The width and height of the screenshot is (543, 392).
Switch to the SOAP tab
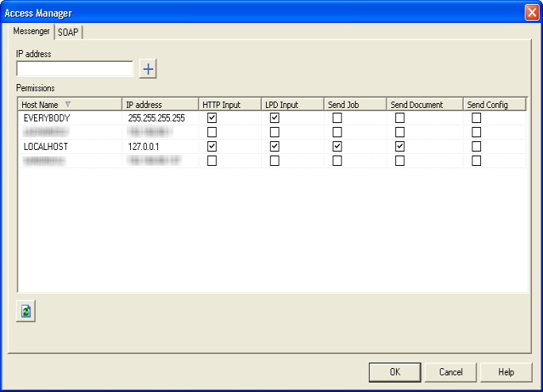[68, 32]
